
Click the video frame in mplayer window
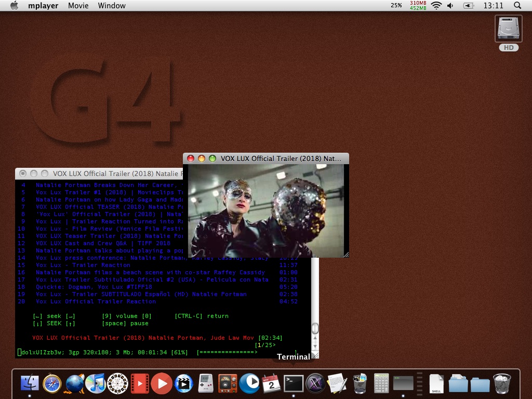(x=266, y=211)
